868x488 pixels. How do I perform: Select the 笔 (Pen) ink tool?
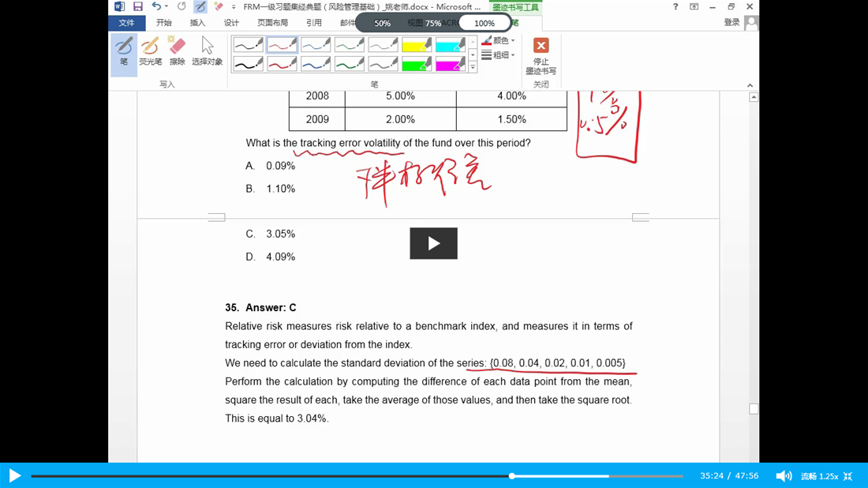point(124,54)
